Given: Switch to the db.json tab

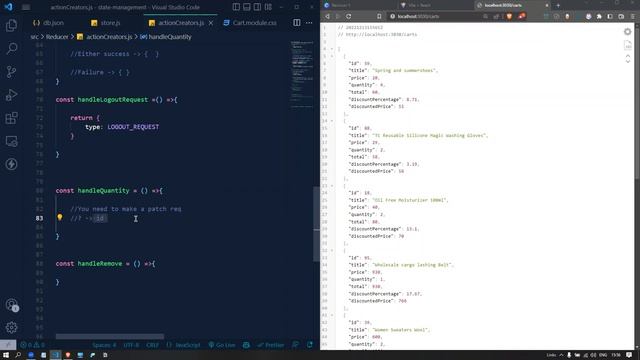Looking at the screenshot, I should coord(49,23).
